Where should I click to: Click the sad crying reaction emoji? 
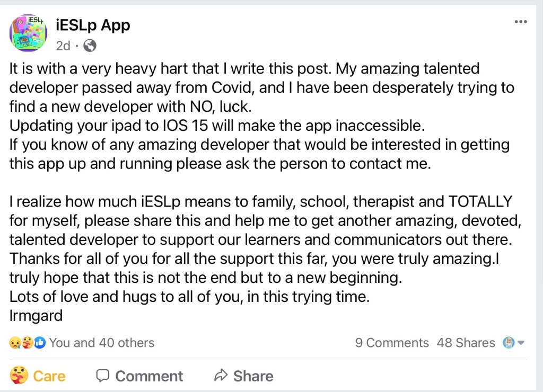pyautogui.click(x=15, y=343)
